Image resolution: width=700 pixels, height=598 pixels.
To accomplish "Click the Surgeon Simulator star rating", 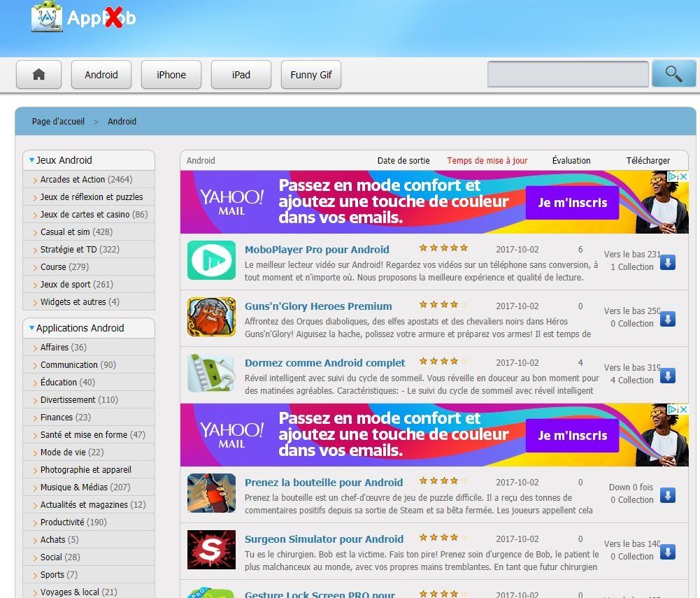I will [443, 537].
